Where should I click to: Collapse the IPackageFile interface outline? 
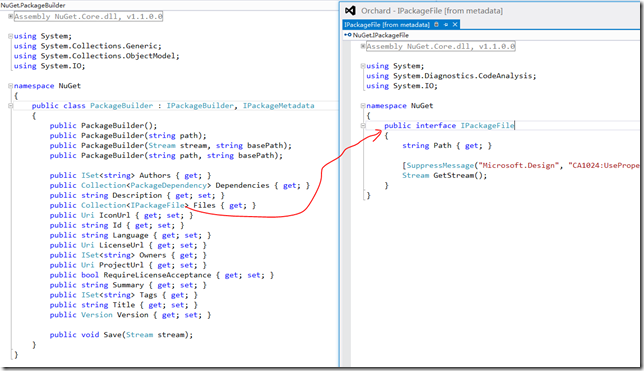point(363,126)
